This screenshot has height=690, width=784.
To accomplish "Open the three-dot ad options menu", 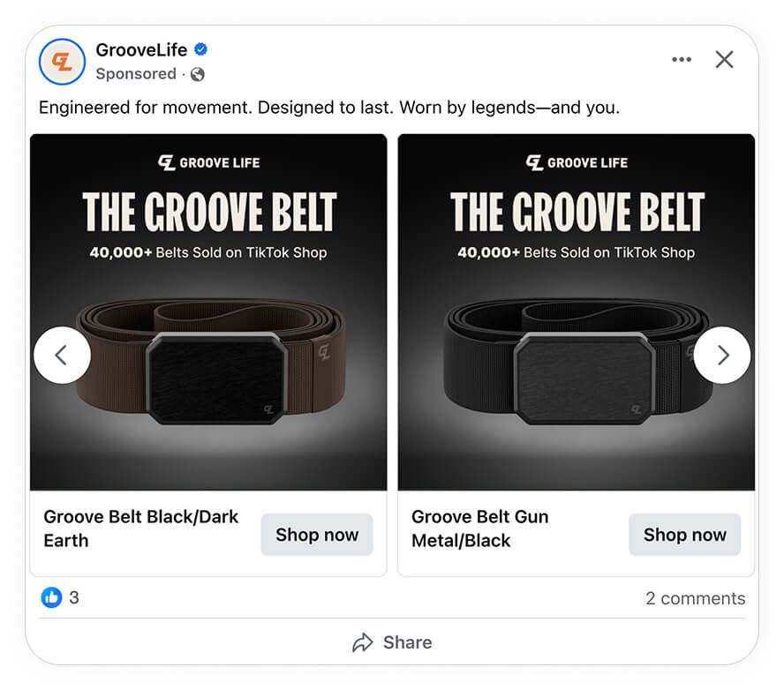I will coord(681,59).
